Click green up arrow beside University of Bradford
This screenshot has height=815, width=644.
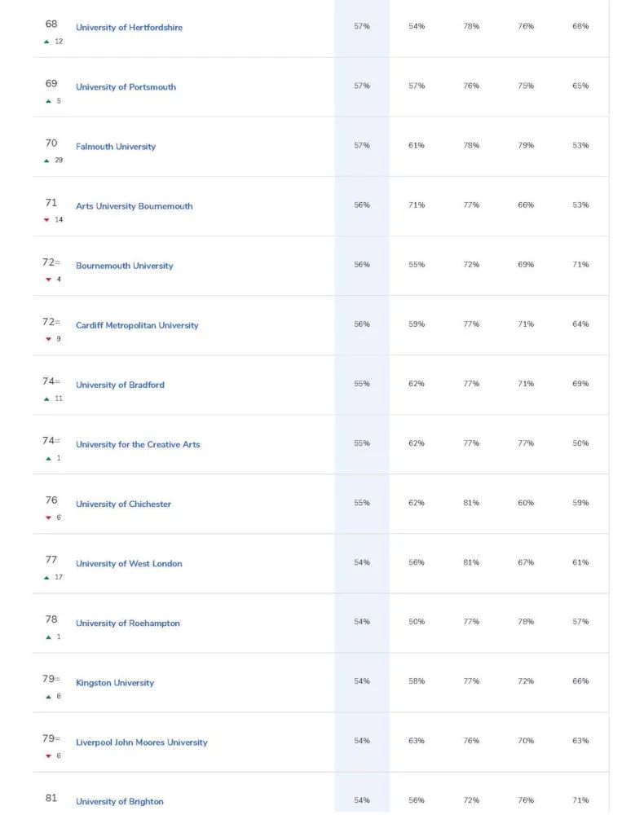tap(46, 399)
